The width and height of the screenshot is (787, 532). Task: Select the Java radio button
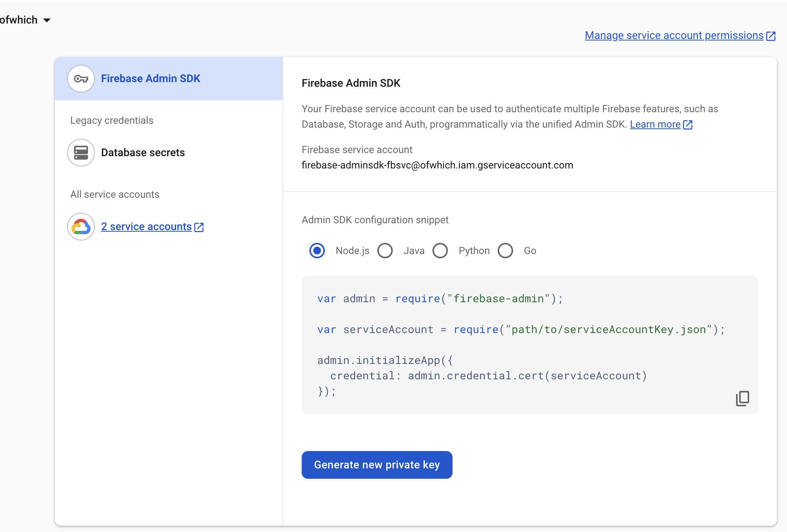click(385, 251)
